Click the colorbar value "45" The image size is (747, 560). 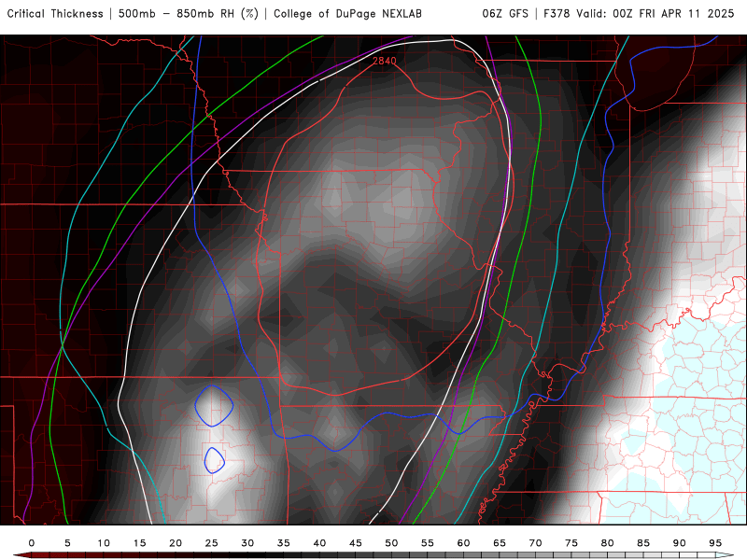[x=356, y=543]
